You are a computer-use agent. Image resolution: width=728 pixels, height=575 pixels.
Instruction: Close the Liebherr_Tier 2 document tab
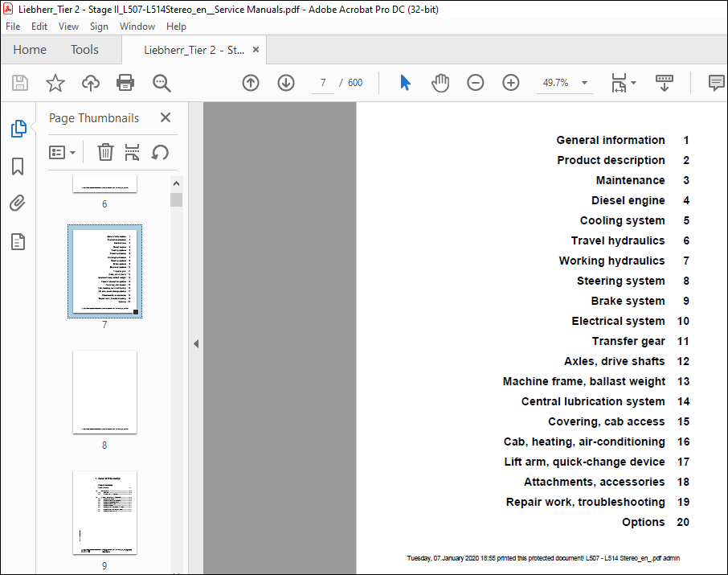(256, 50)
